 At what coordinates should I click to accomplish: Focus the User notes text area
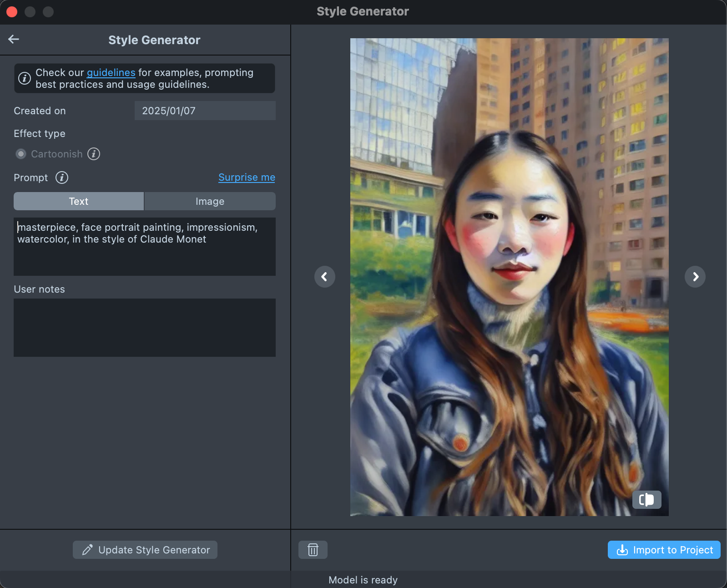click(x=144, y=328)
